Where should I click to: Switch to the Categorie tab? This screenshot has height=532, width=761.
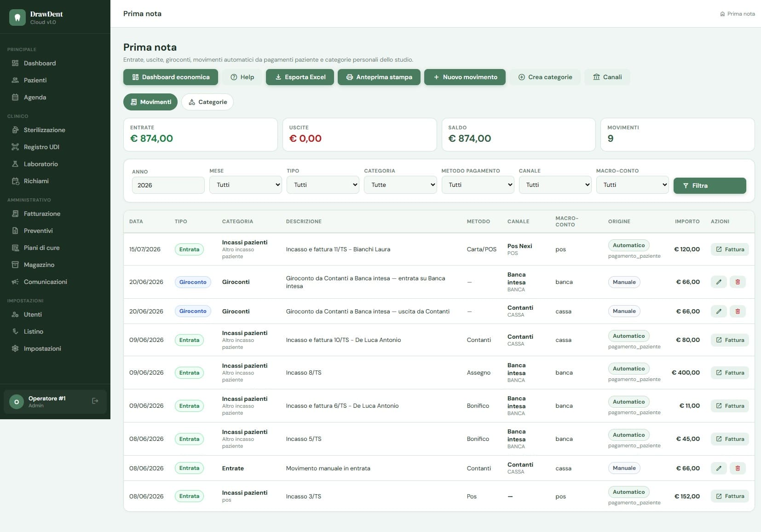pyautogui.click(x=208, y=102)
